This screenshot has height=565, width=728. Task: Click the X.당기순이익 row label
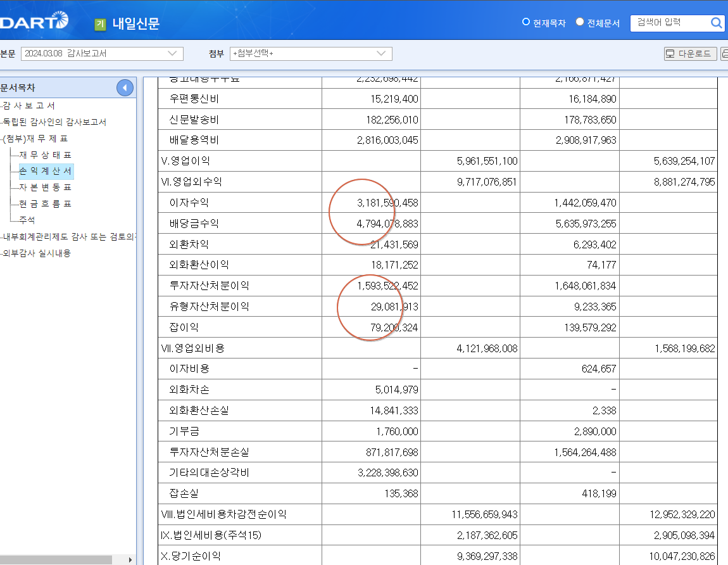(x=191, y=556)
